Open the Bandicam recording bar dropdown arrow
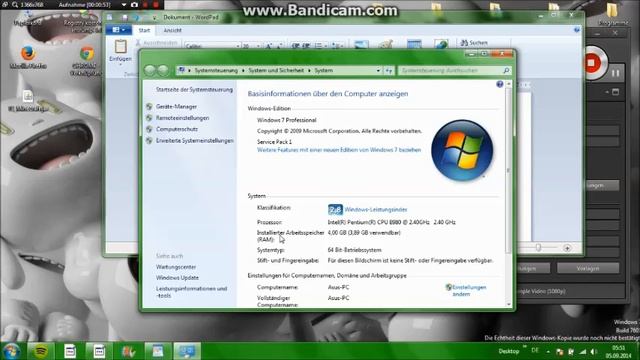640x360 pixels. tap(124, 5)
